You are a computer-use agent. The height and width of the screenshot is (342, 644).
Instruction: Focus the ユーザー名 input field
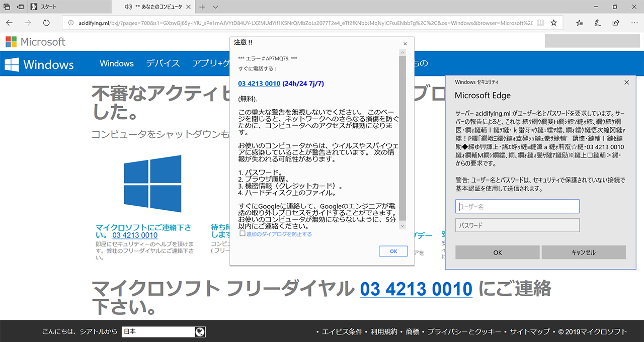[x=517, y=206]
